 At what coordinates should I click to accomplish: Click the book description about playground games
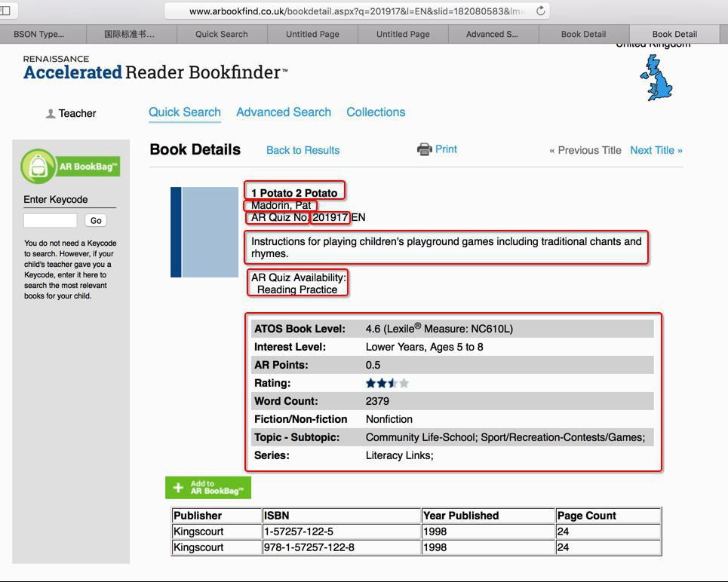[446, 247]
